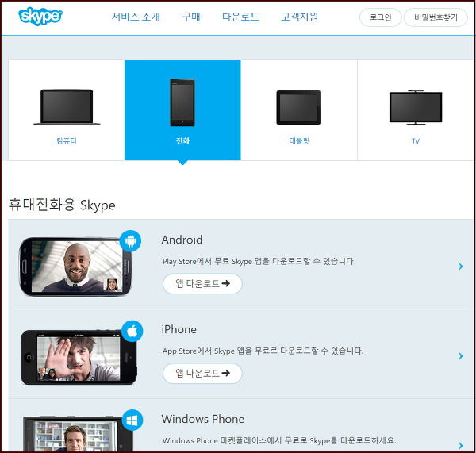Click the Apple logo badge icon
The height and width of the screenshot is (453, 476).
(132, 331)
